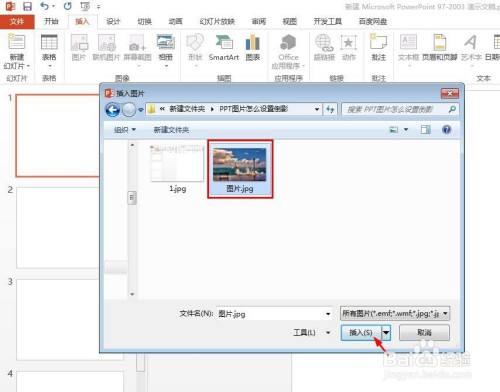Expand the Undo history dropdown arrow

[x=53, y=6]
